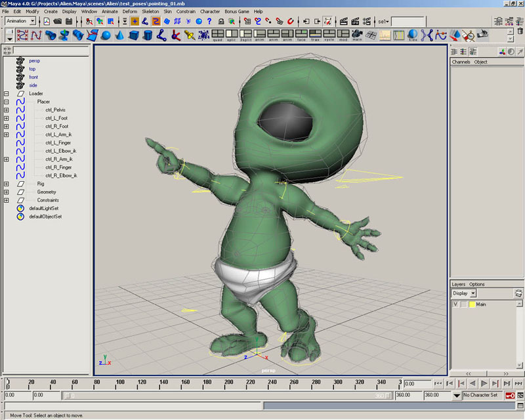Click the render current frame clapperboard icon
This screenshot has height=420, width=525.
coord(343,21)
